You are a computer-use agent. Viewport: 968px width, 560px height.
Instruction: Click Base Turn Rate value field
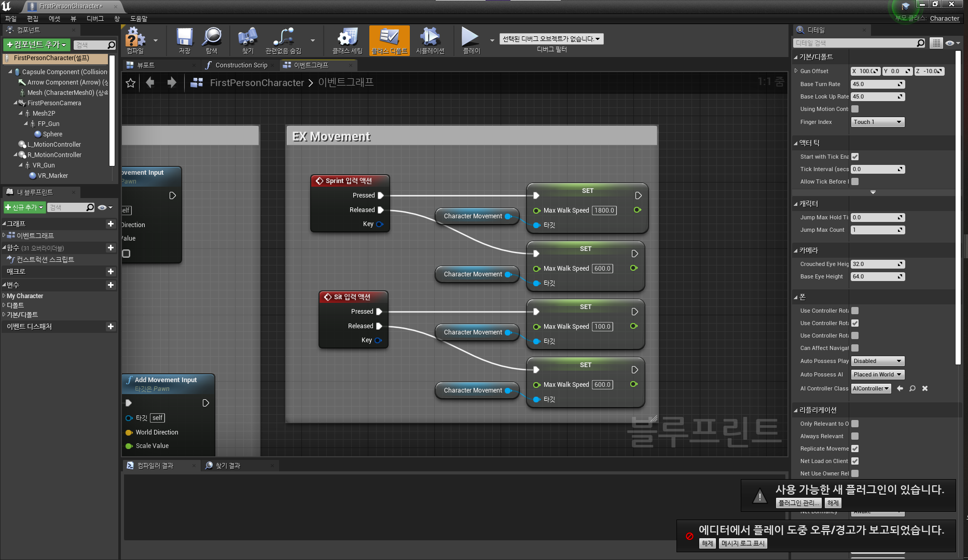point(878,84)
